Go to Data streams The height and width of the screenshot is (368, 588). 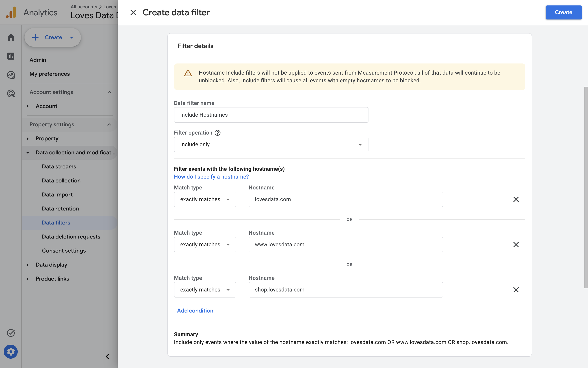coord(59,166)
